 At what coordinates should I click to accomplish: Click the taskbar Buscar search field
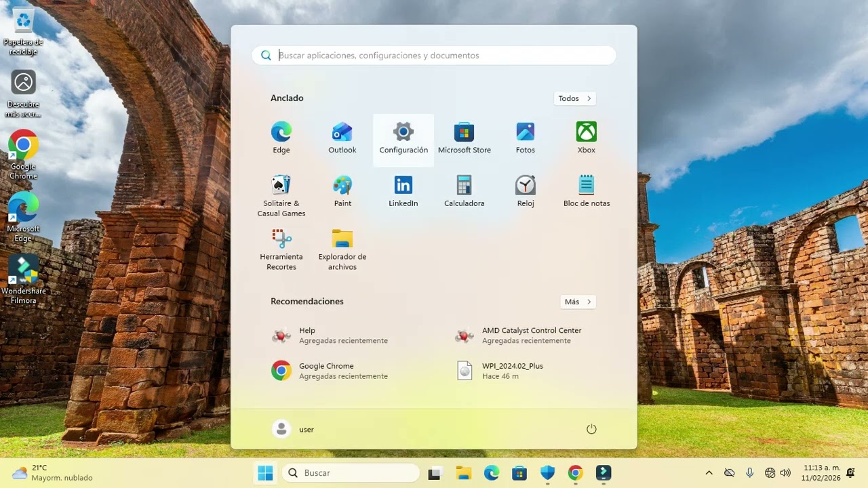point(351,472)
